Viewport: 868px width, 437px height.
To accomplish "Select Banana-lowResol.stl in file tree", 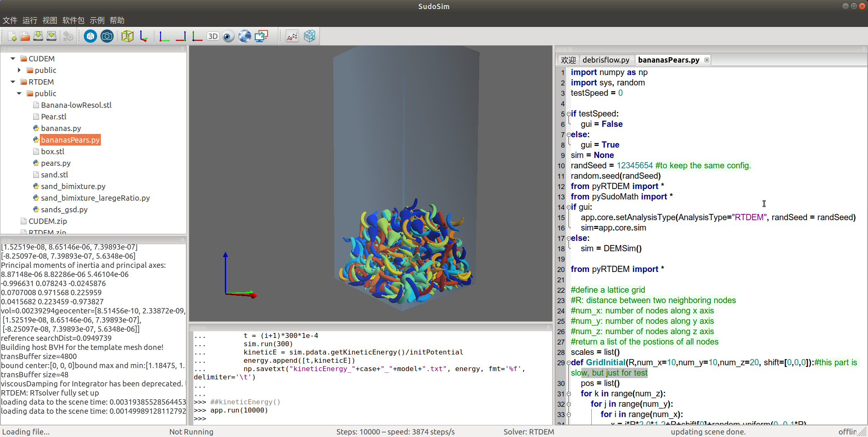I will pos(76,105).
